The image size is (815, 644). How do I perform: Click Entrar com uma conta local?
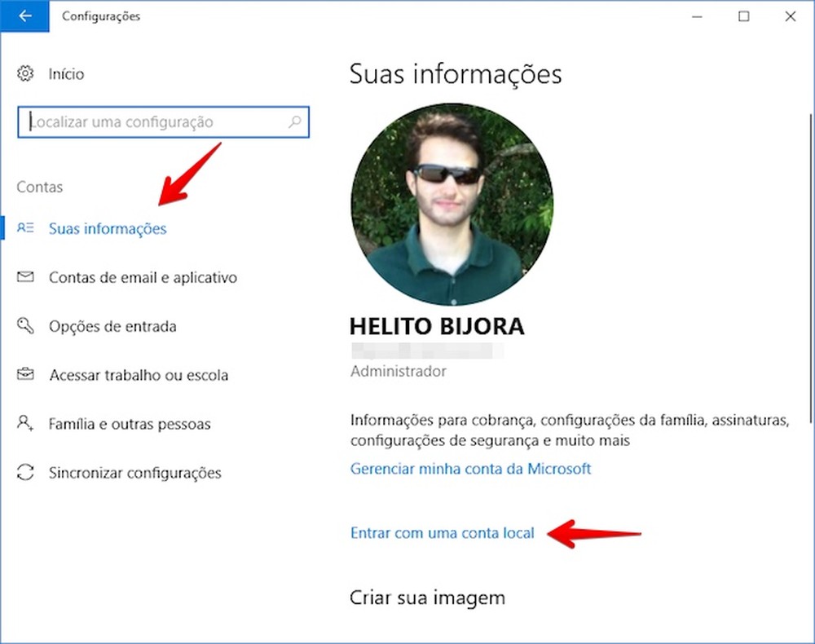pos(443,532)
